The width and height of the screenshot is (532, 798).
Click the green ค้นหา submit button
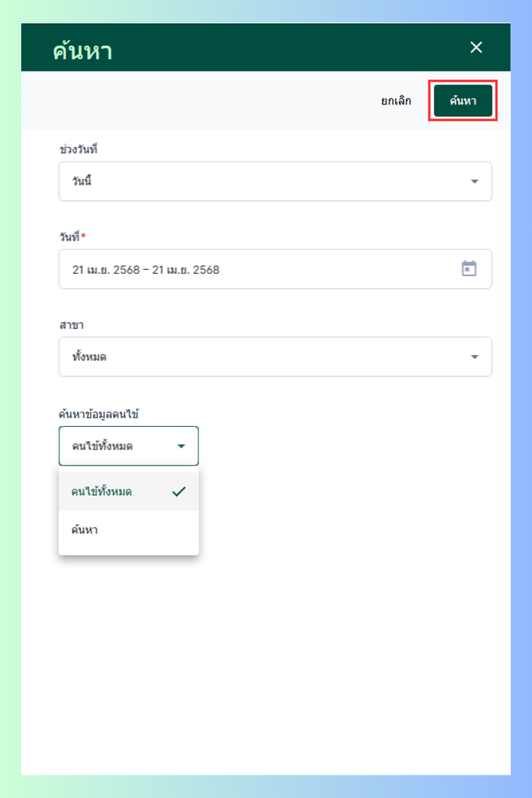(463, 101)
